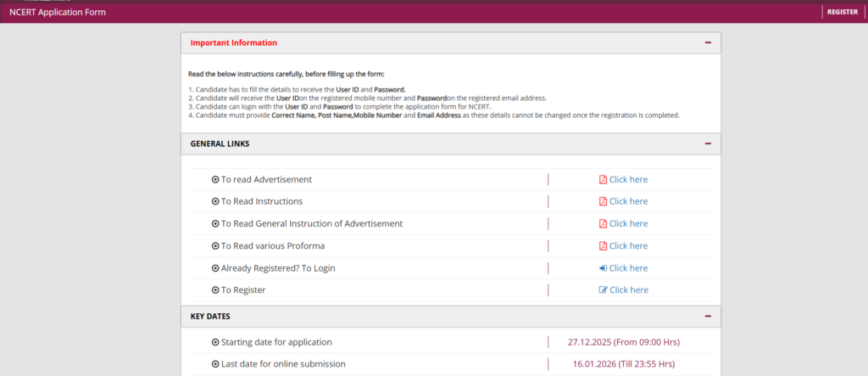
Task: Click the edit icon in To Register row
Action: tap(603, 290)
